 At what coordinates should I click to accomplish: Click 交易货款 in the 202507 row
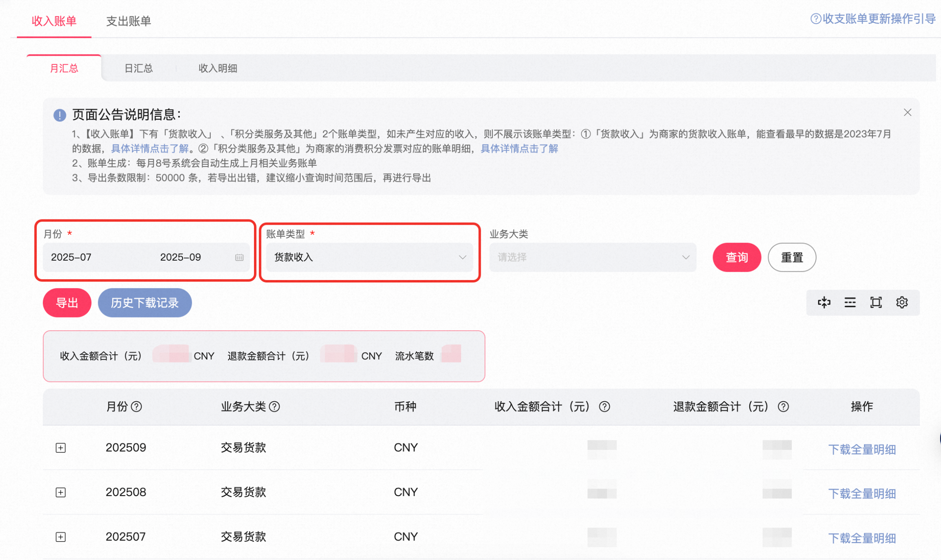[243, 536]
